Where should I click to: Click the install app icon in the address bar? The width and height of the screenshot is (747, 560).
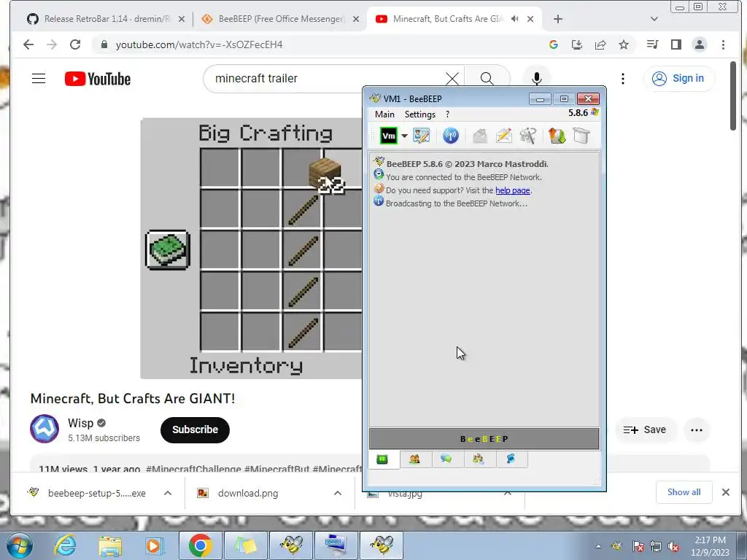[x=577, y=44]
